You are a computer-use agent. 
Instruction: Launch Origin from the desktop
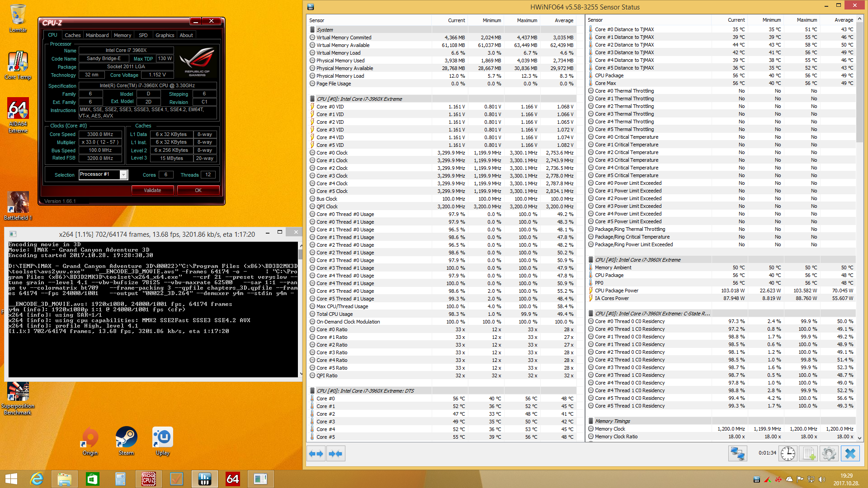pyautogui.click(x=90, y=441)
